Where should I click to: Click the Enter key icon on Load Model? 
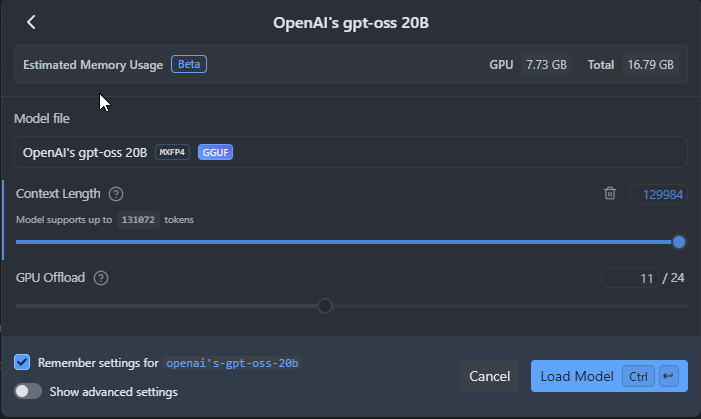669,376
